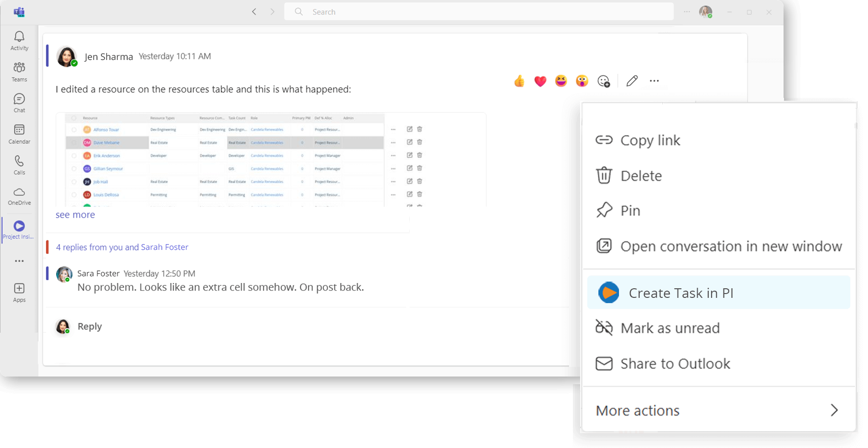
Task: React with the heart emoji
Action: (x=539, y=81)
